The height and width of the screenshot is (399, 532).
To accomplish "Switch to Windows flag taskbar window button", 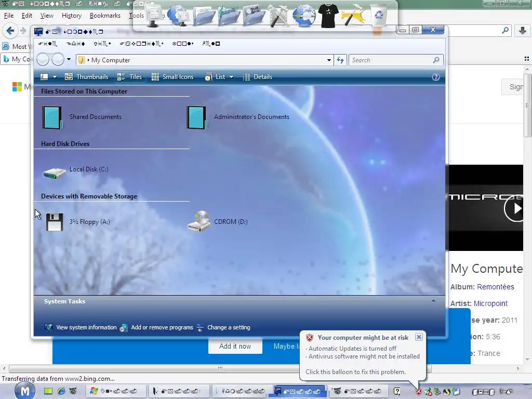I will tap(115, 391).
